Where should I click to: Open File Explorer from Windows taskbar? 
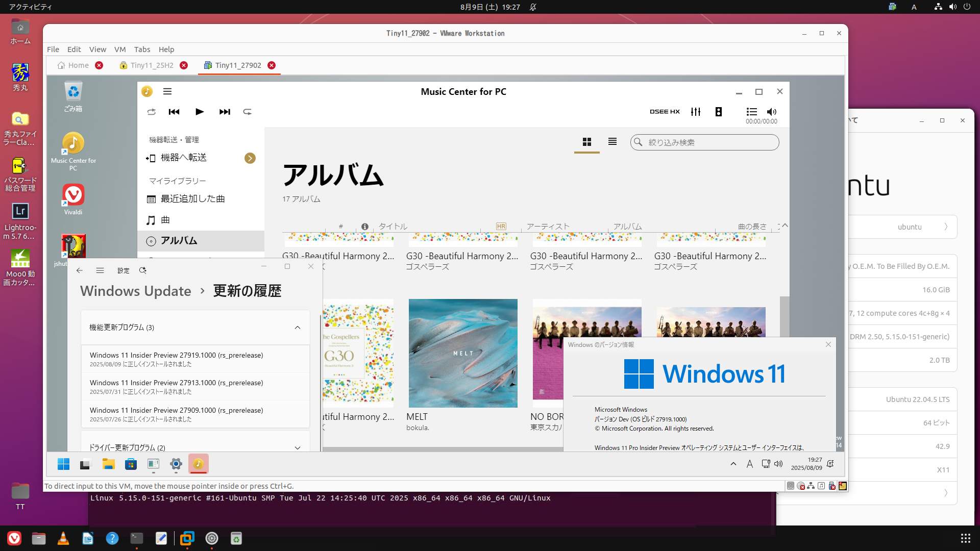[108, 464]
